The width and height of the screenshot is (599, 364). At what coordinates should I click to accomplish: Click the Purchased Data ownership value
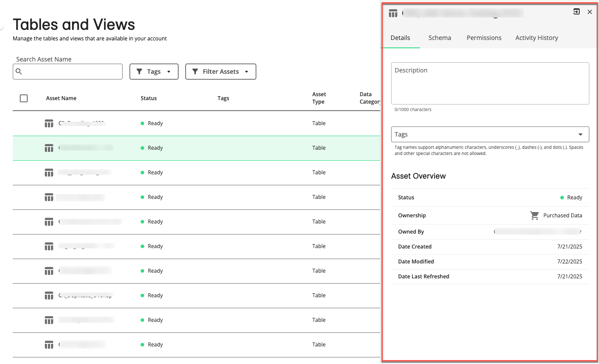[563, 216]
